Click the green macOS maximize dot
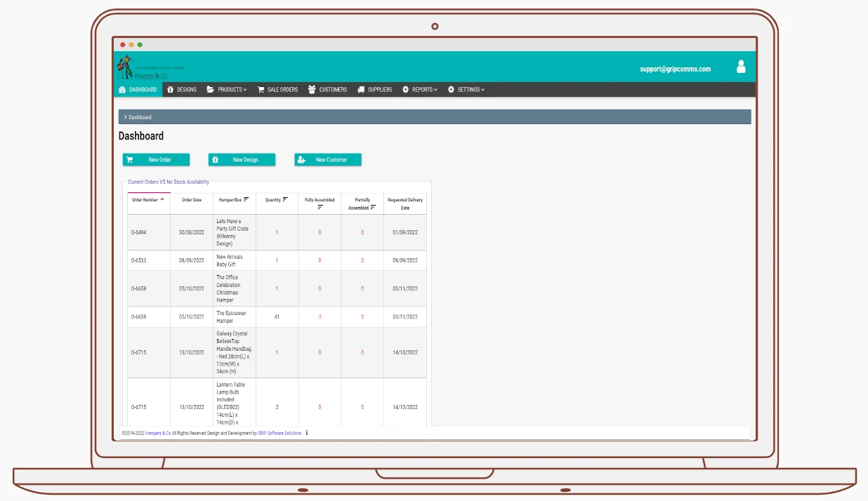The image size is (868, 501). pos(140,44)
